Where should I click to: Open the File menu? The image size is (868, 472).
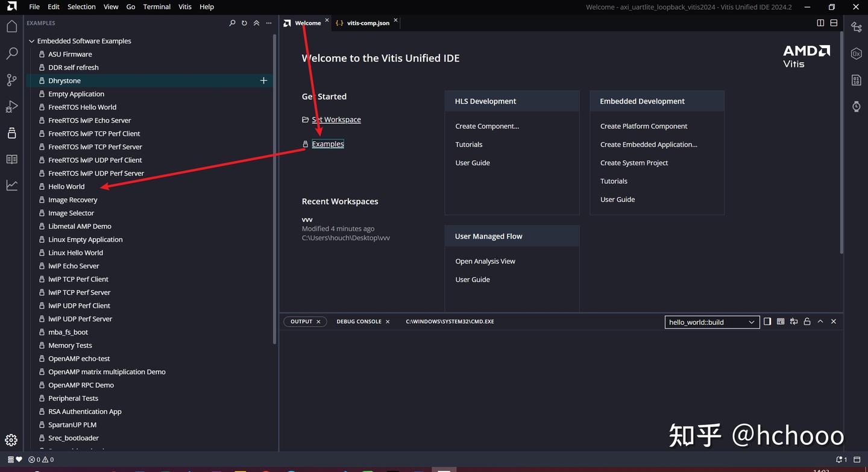click(x=34, y=7)
